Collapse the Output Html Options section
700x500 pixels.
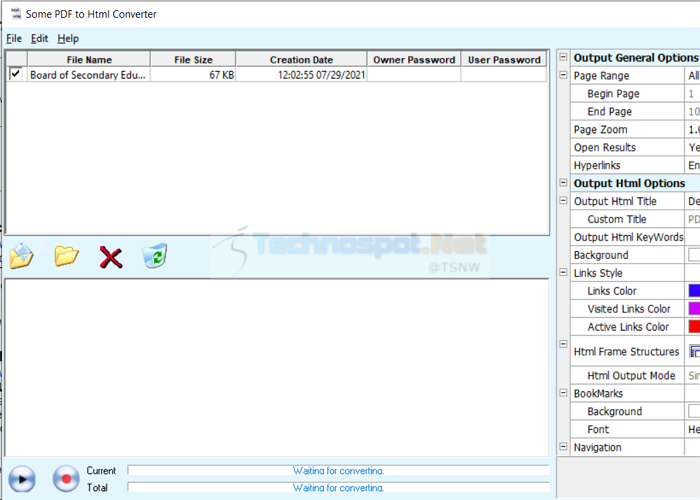(x=563, y=183)
